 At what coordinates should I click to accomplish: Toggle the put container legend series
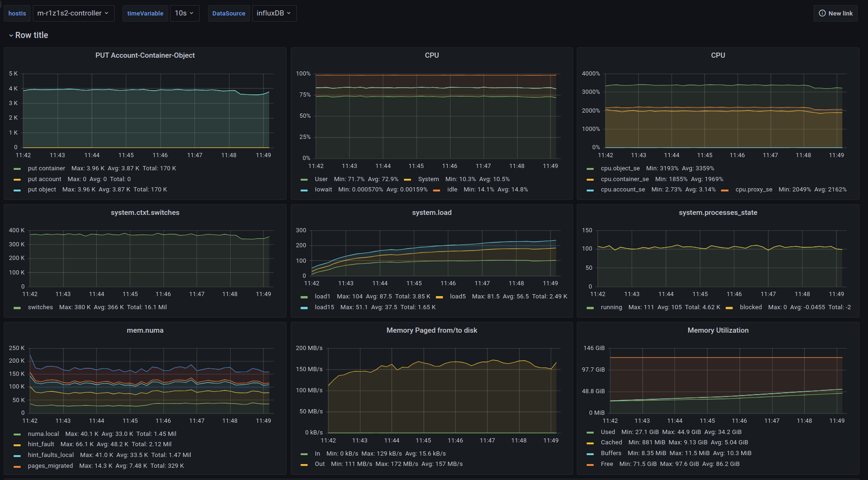pos(46,168)
